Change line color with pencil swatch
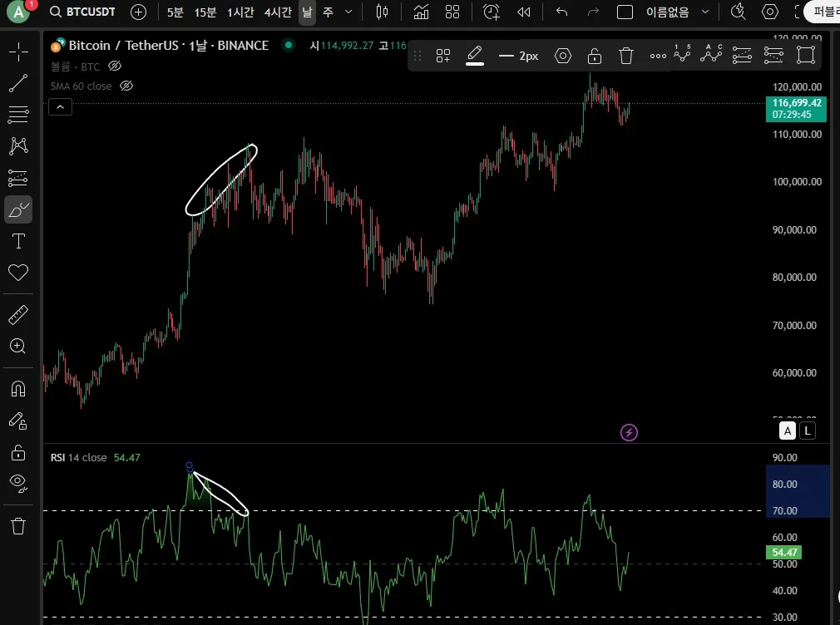Screen dimensions: 840x625 click(475, 56)
